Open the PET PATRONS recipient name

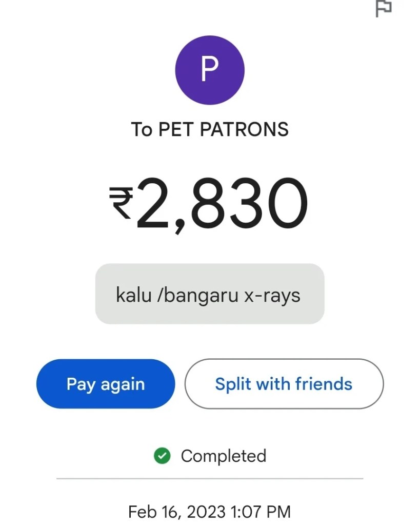tap(224, 129)
